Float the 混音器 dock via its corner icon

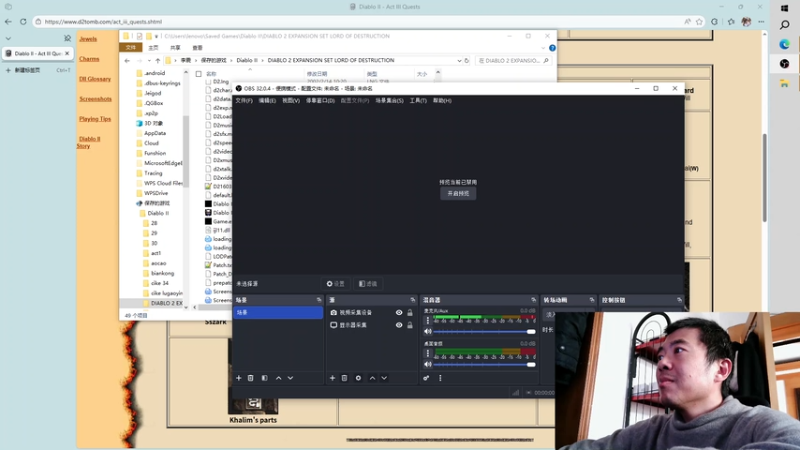pyautogui.click(x=534, y=300)
